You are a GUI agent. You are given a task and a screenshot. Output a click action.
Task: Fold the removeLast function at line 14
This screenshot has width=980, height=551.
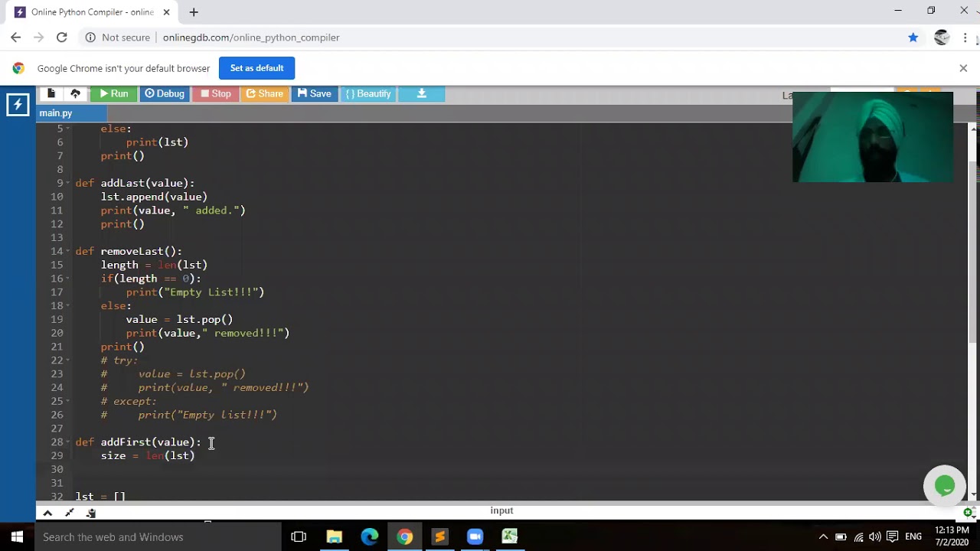point(69,251)
